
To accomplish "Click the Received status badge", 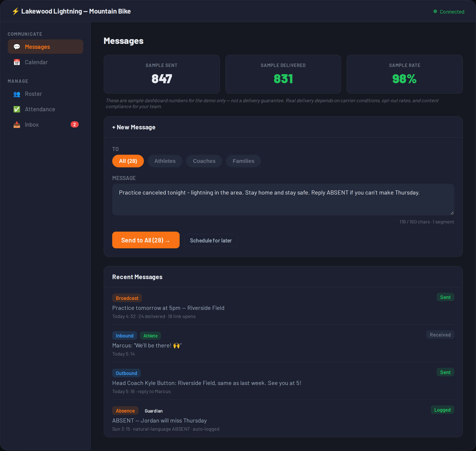I will pyautogui.click(x=440, y=335).
